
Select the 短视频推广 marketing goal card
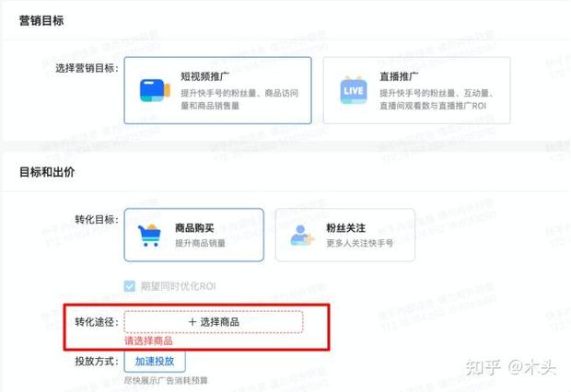[217, 90]
